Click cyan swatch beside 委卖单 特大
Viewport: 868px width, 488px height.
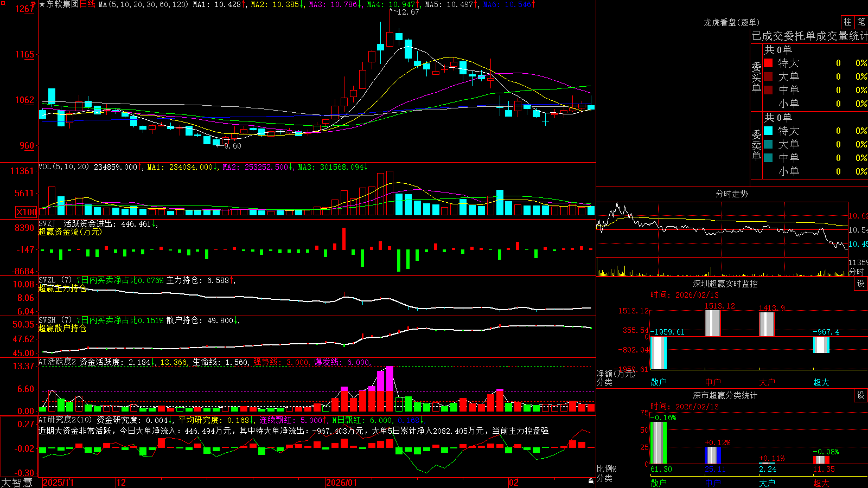pos(768,131)
